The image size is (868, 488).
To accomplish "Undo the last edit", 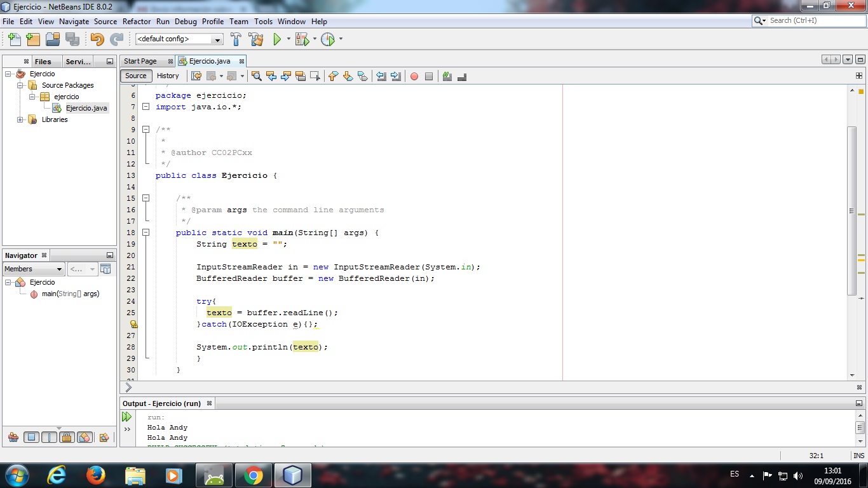I will coord(95,39).
